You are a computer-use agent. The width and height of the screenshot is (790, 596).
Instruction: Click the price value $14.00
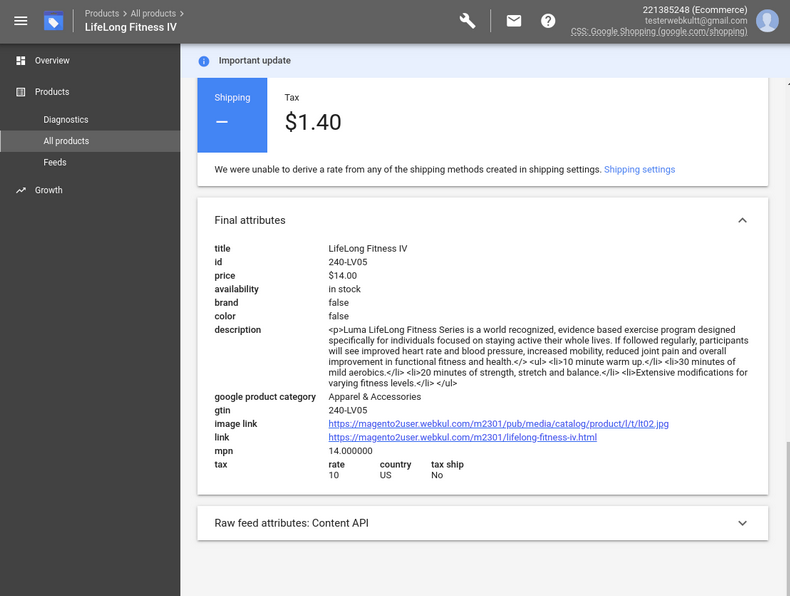(343, 276)
